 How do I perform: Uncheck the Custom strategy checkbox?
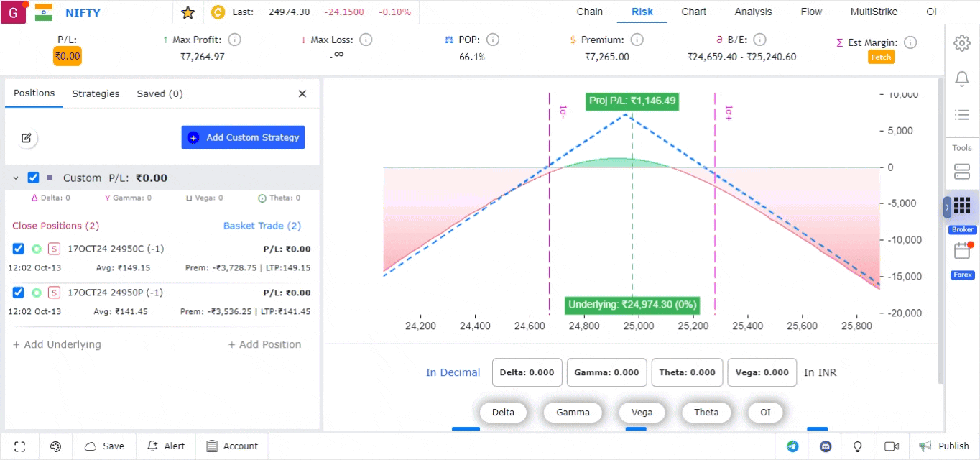[x=33, y=178]
